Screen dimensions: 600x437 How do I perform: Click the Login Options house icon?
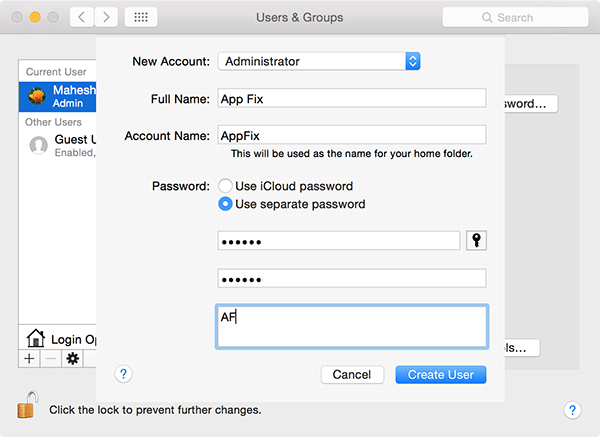pos(34,339)
